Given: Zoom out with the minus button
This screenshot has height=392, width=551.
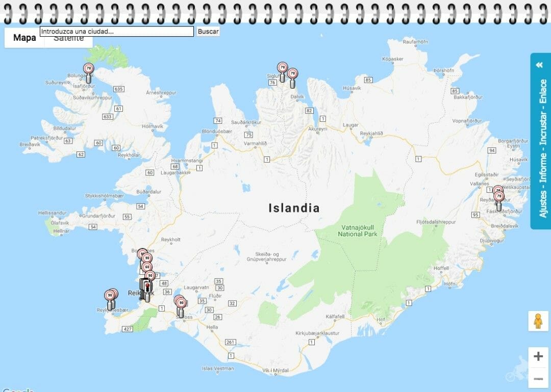Looking at the screenshot, I should click(538, 378).
